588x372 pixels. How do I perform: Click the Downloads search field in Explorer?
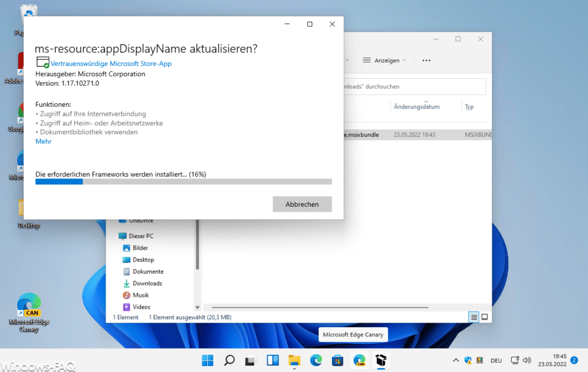pyautogui.click(x=415, y=87)
